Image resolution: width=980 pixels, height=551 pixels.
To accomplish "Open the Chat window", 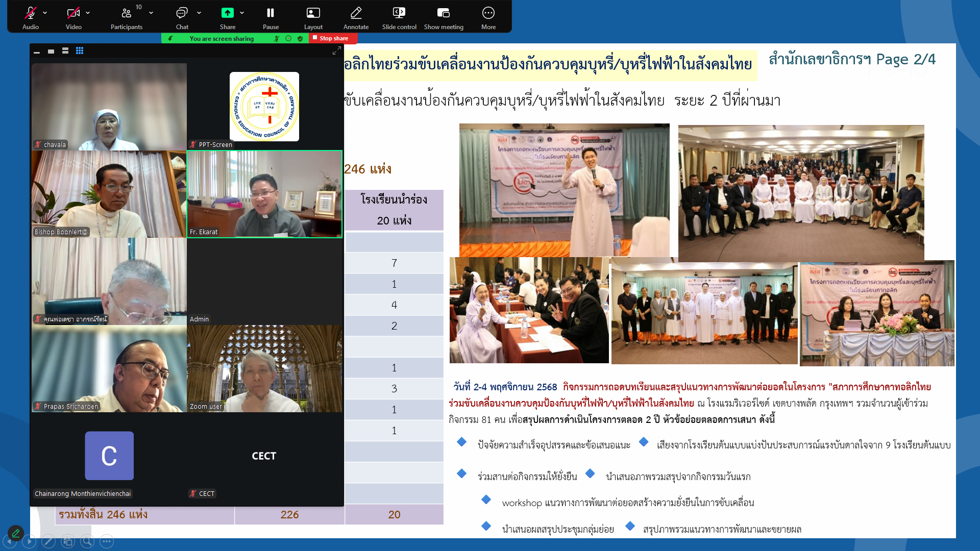I will pyautogui.click(x=182, y=14).
